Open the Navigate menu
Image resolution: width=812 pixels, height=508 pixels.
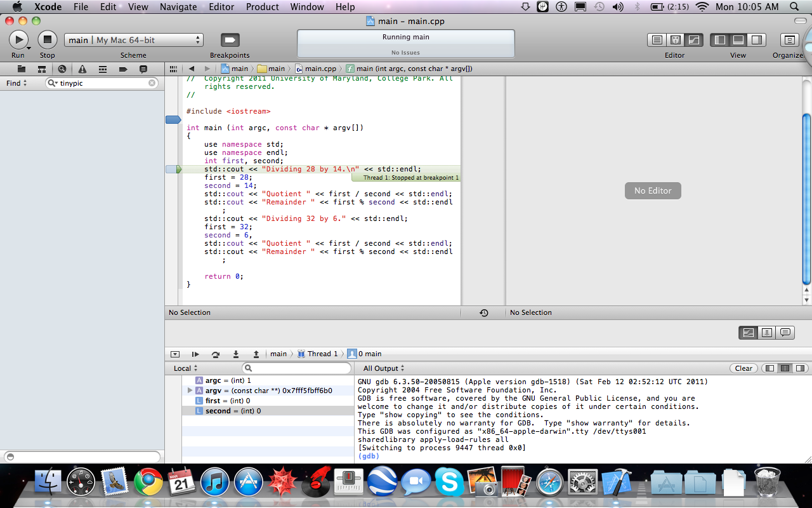tap(178, 7)
